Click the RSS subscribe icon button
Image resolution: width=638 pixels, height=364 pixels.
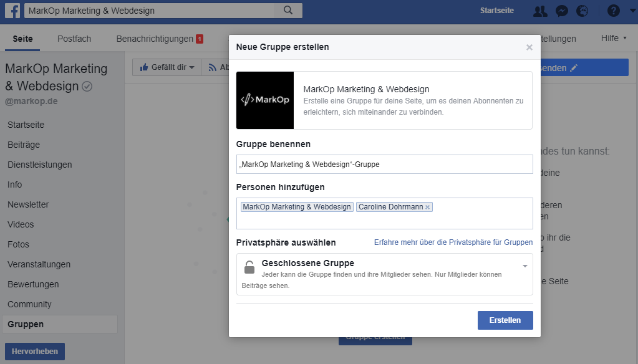click(212, 67)
